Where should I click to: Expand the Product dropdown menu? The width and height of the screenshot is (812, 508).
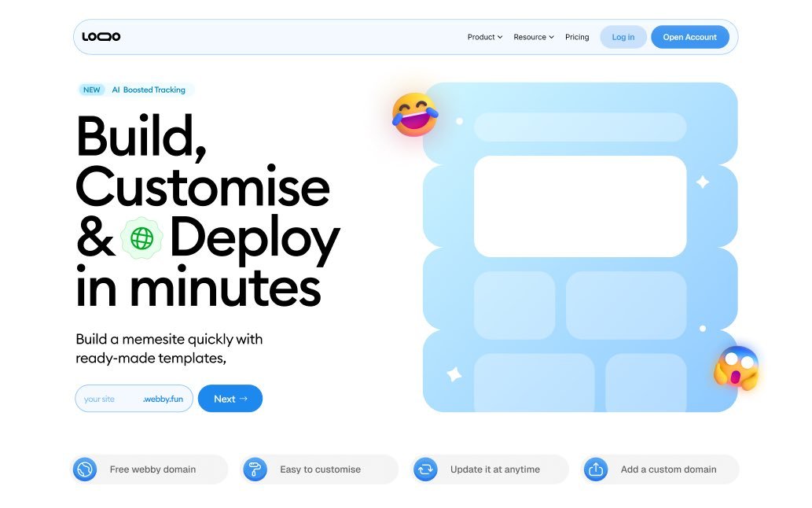click(485, 37)
